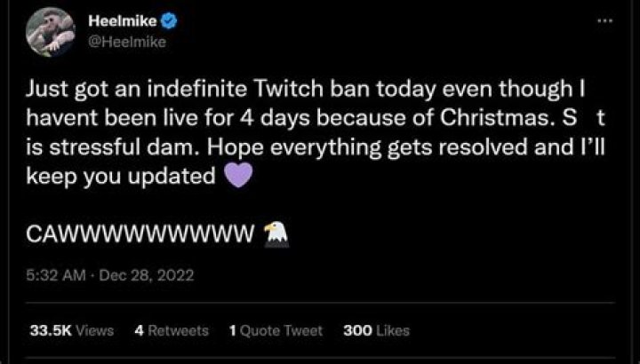
Task: Open the 1 Quote Tweet list
Action: (276, 330)
